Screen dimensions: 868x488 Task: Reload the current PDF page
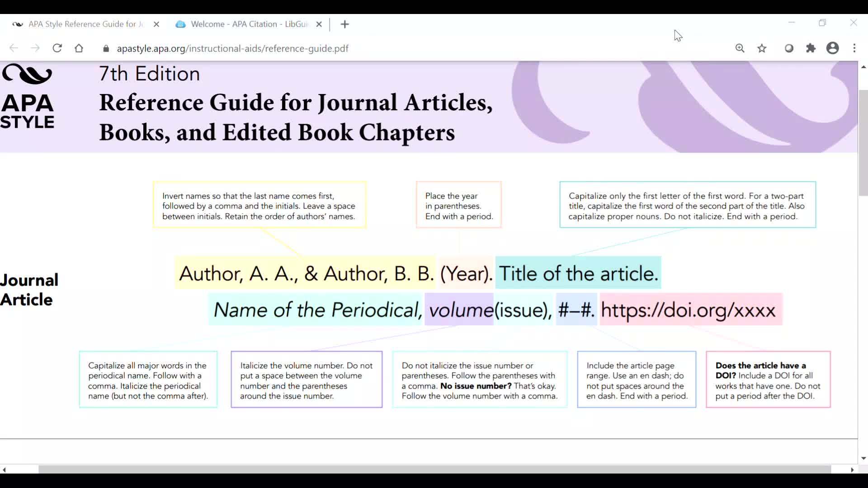[57, 48]
